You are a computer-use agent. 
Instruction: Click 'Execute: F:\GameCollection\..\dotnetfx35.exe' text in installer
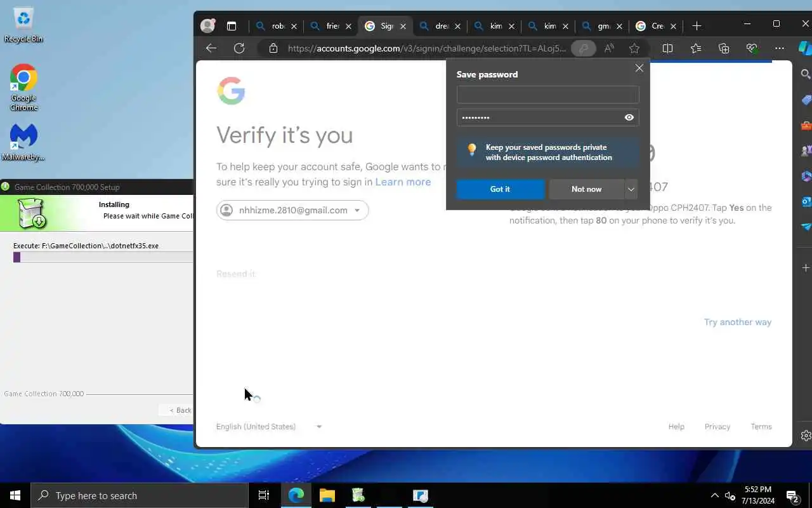click(86, 246)
